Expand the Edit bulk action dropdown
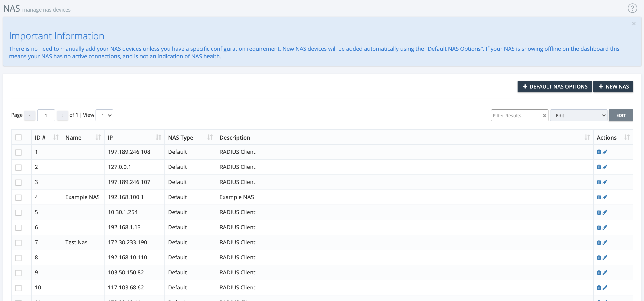644x301 pixels. tap(578, 116)
